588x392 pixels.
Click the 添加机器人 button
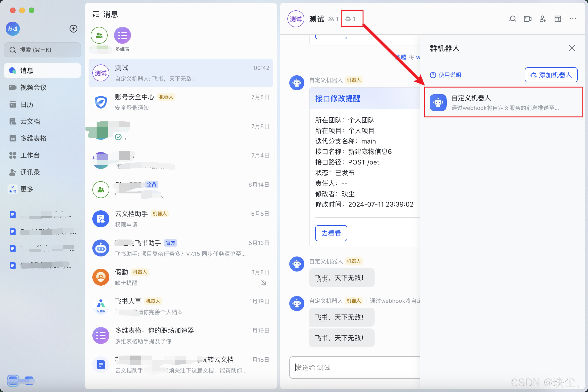click(x=551, y=75)
